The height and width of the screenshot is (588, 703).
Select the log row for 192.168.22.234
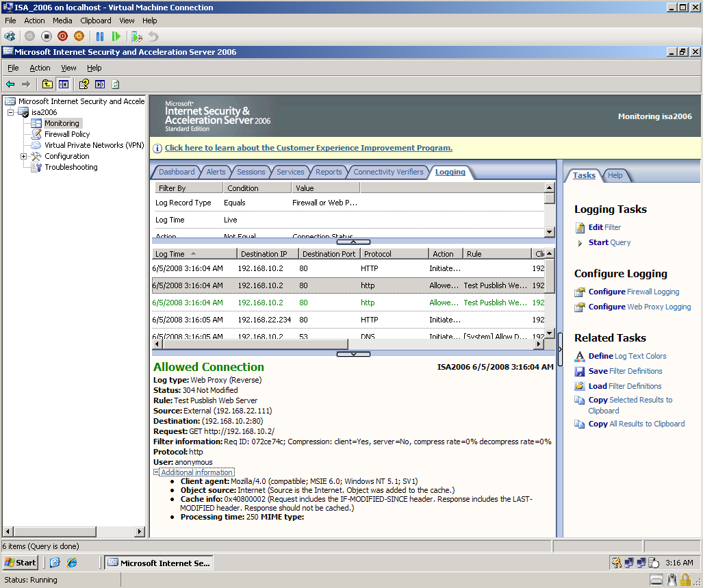[348, 320]
